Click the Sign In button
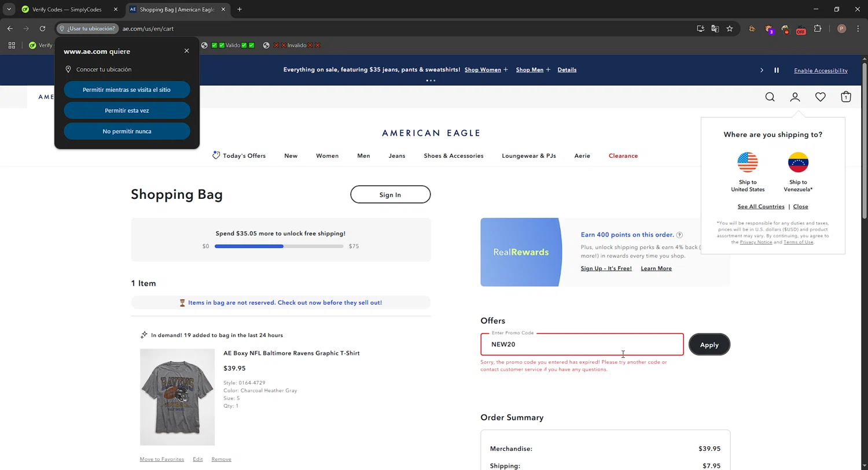This screenshot has width=868, height=470. pyautogui.click(x=391, y=195)
